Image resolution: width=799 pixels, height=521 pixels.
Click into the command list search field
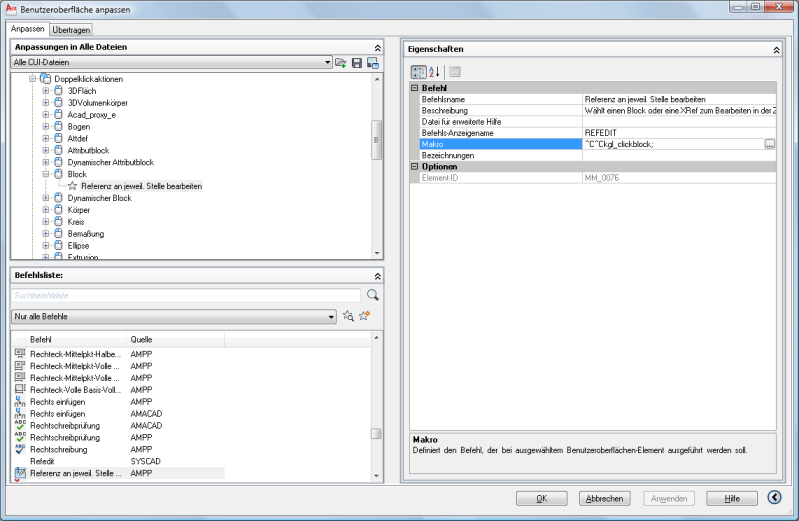pyautogui.click(x=185, y=295)
